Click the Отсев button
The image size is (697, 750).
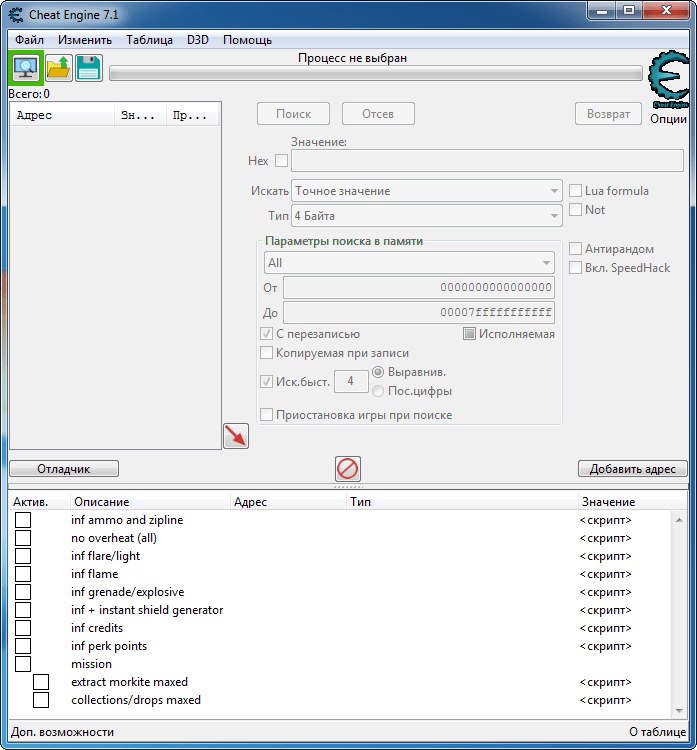[x=378, y=114]
